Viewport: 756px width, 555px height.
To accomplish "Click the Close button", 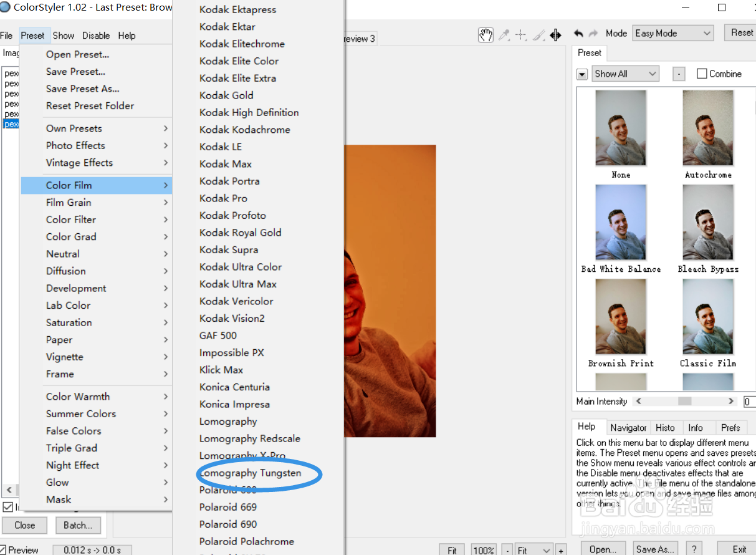I will pyautogui.click(x=25, y=525).
